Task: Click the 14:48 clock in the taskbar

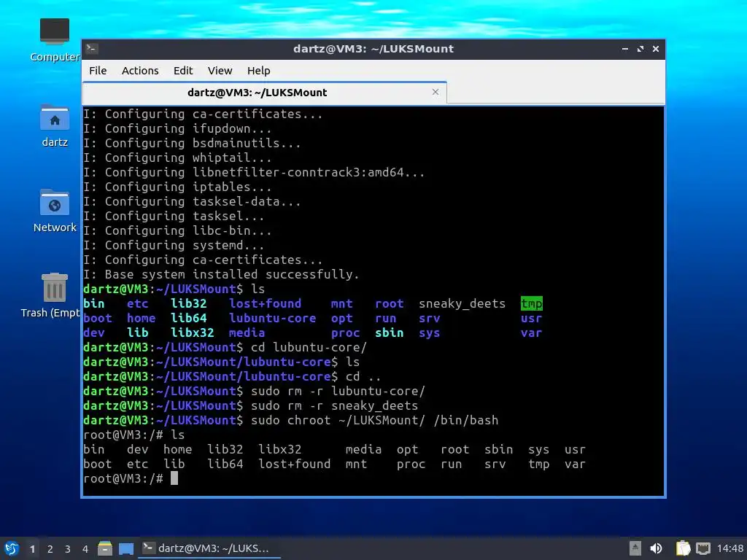Action: click(729, 548)
